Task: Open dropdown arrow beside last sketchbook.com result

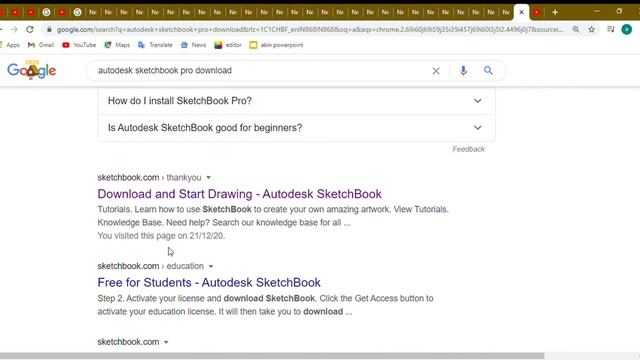Action: [166, 342]
